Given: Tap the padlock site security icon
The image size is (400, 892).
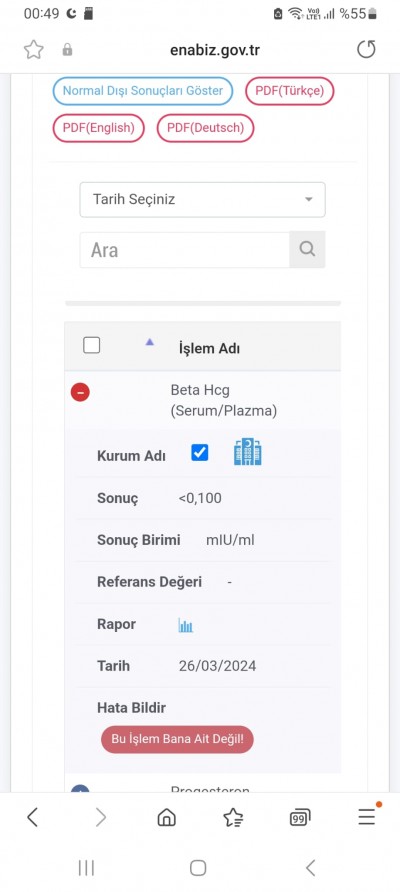Looking at the screenshot, I should pos(67,50).
